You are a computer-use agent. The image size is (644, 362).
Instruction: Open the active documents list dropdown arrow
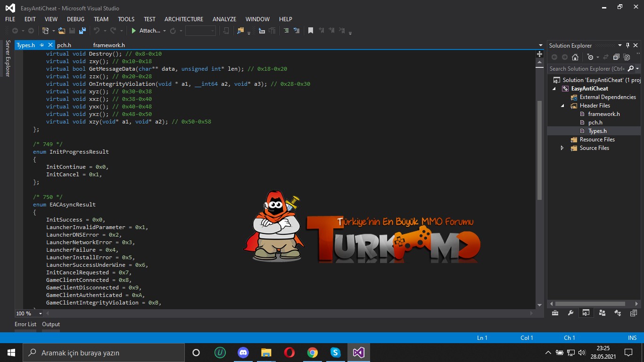[x=540, y=45]
